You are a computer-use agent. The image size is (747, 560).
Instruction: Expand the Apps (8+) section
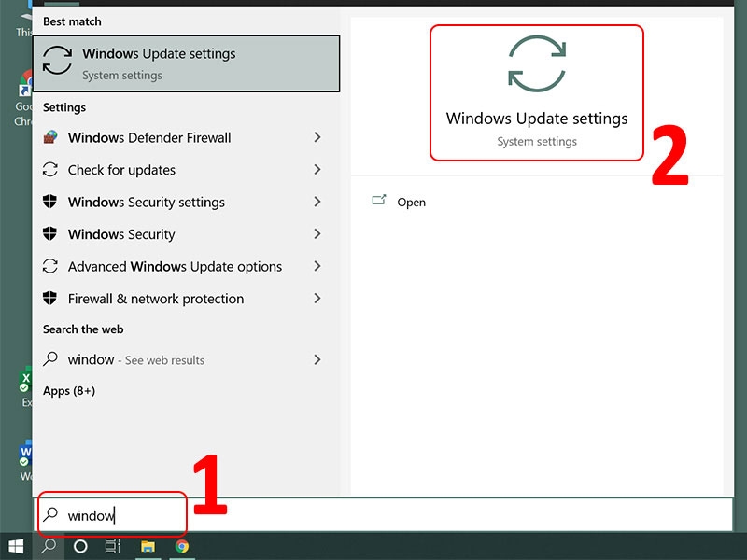point(69,391)
